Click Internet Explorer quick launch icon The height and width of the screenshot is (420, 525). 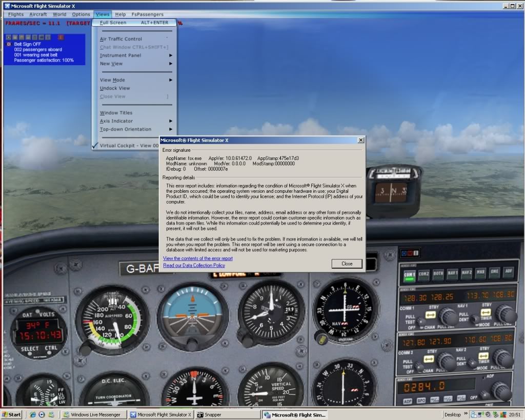coord(32,415)
